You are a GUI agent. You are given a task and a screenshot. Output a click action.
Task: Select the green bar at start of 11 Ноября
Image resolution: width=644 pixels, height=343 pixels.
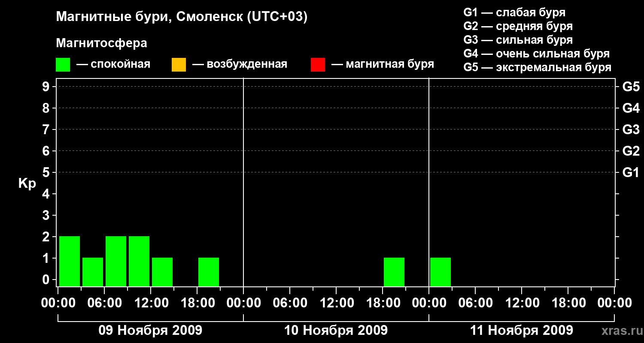coord(440,272)
